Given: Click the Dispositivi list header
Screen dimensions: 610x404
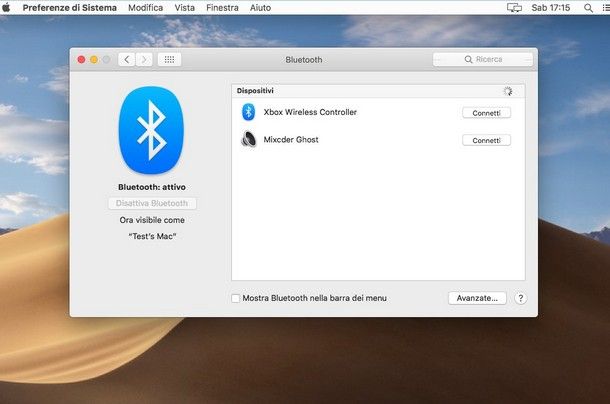Looking at the screenshot, I should [x=378, y=91].
